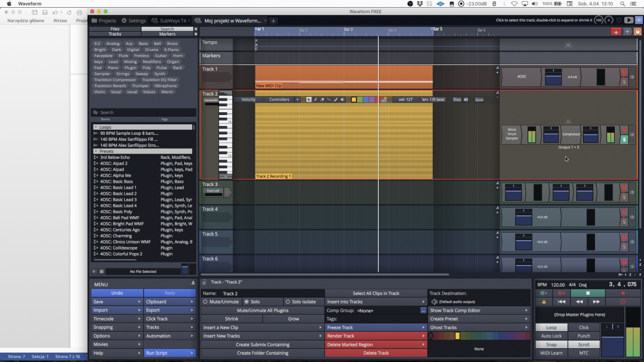Open the Comp Group dropdown button
The width and height of the screenshot is (644, 362).
click(423, 311)
